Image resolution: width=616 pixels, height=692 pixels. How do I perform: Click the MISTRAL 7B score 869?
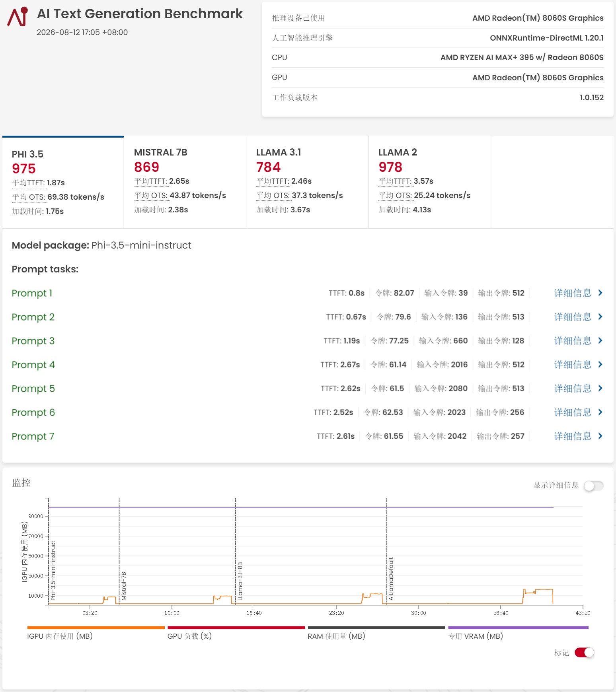click(146, 167)
